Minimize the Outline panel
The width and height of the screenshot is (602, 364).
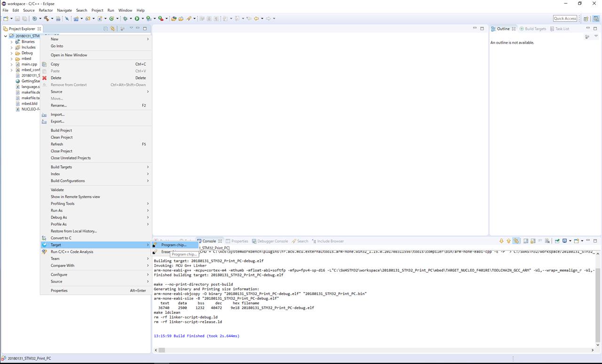588,28
